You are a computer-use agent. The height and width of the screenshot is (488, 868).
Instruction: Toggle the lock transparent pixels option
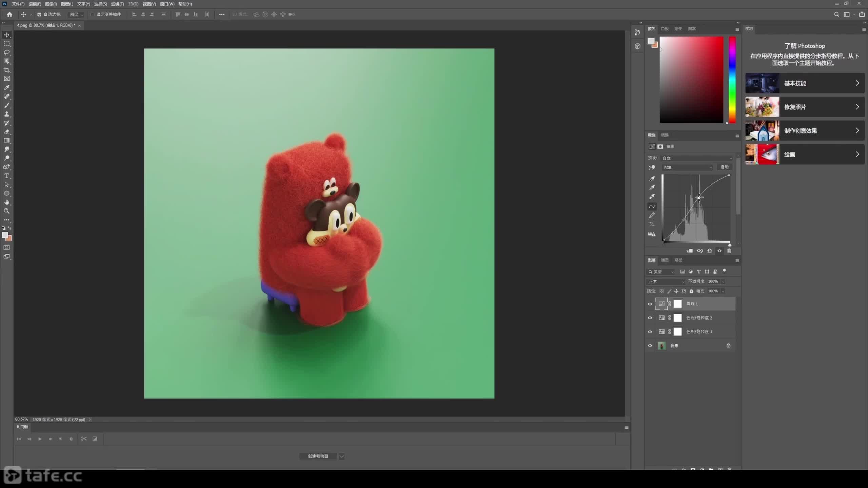coord(662,291)
